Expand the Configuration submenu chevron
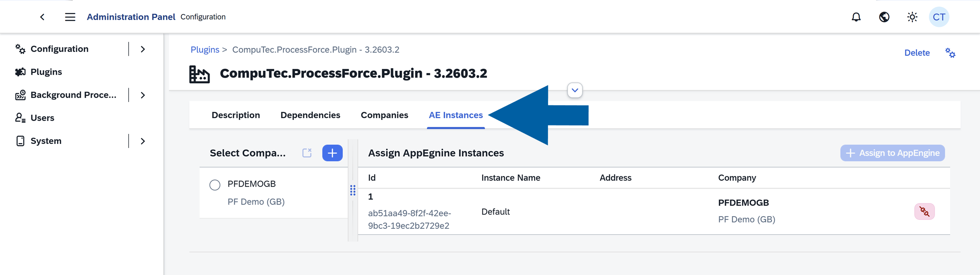The width and height of the screenshot is (980, 275). click(x=143, y=49)
